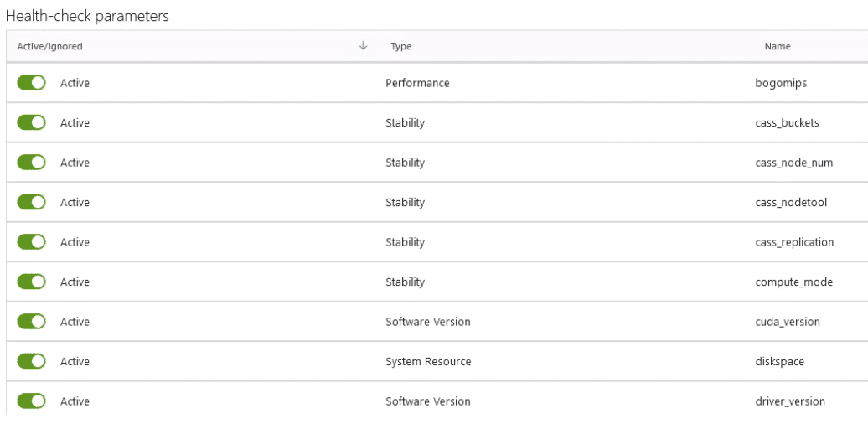Click the compute_mode parameter name
868x429 pixels.
click(793, 282)
